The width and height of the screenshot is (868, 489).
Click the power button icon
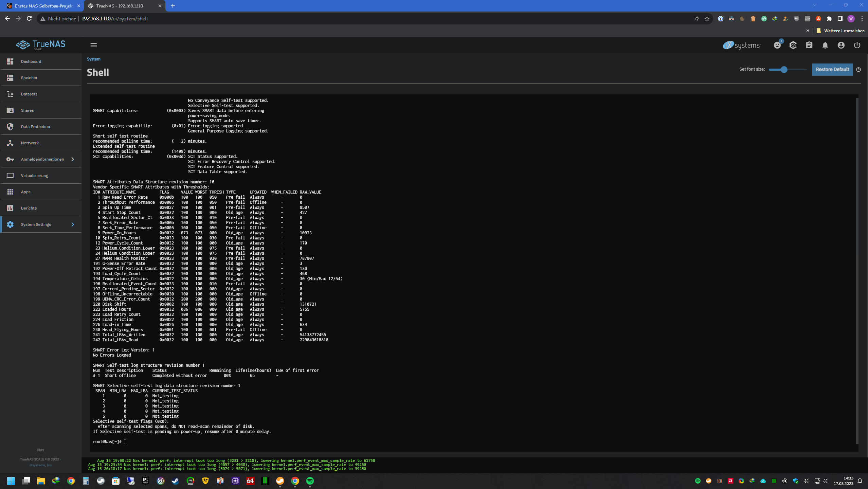tap(857, 45)
